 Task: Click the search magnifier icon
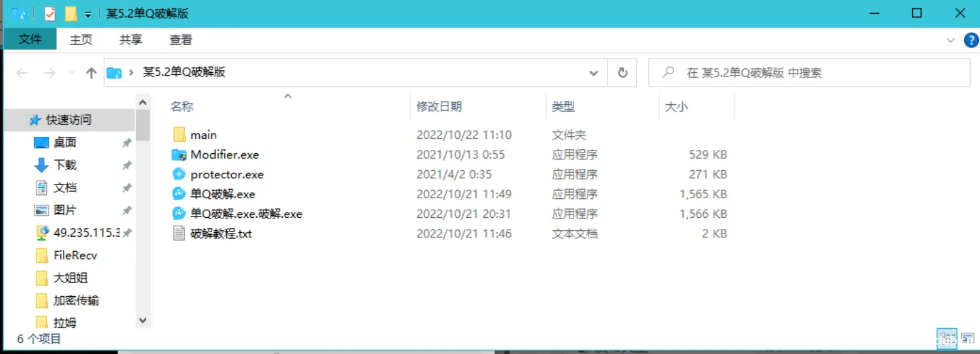669,73
